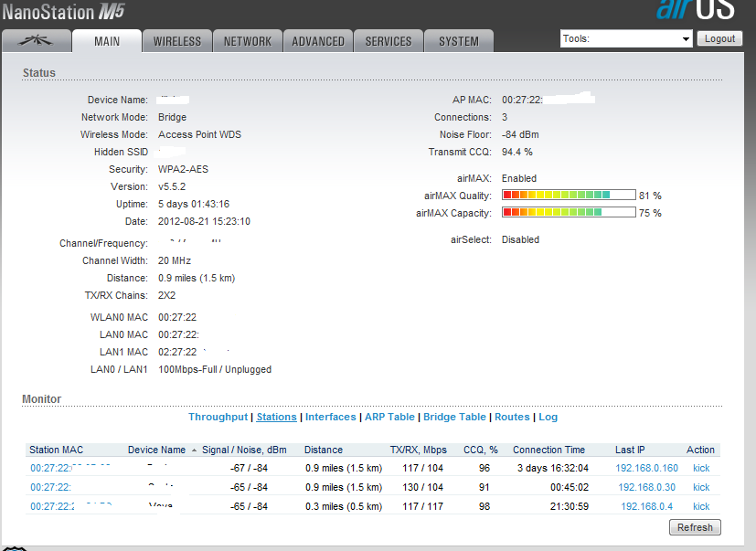Open MAC link for station 192.168.0.160
Image resolution: width=756 pixels, height=551 pixels.
pyautogui.click(x=70, y=468)
